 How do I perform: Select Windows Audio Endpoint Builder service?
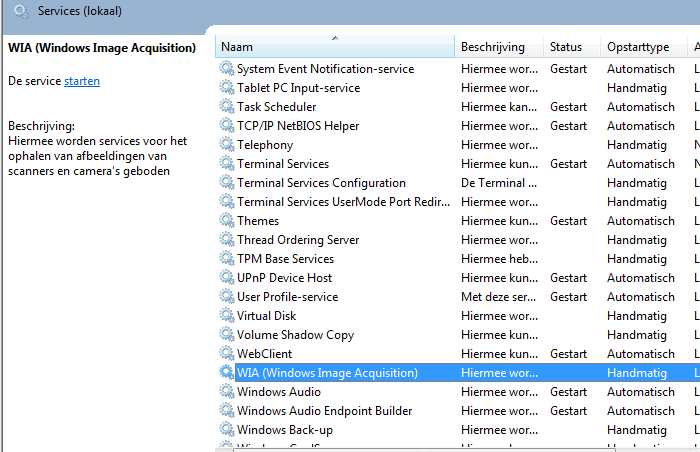458,411
